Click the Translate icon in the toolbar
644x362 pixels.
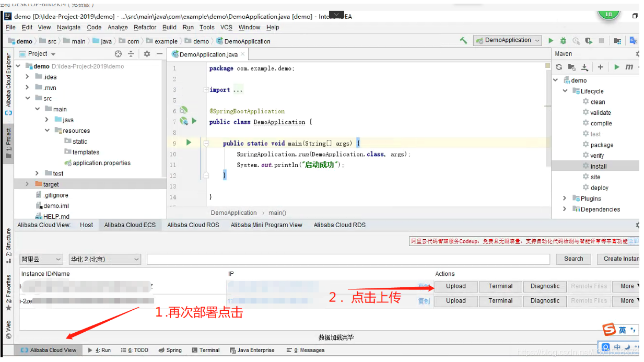[633, 40]
